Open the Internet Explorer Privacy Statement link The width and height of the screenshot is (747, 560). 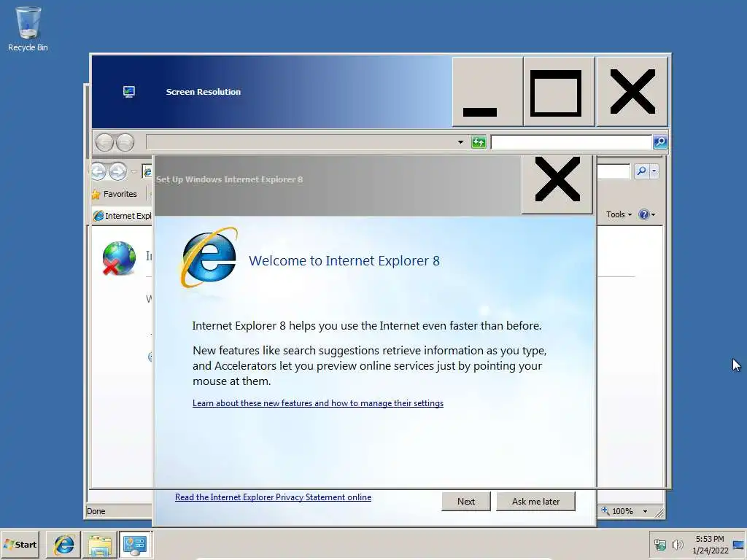(x=273, y=497)
